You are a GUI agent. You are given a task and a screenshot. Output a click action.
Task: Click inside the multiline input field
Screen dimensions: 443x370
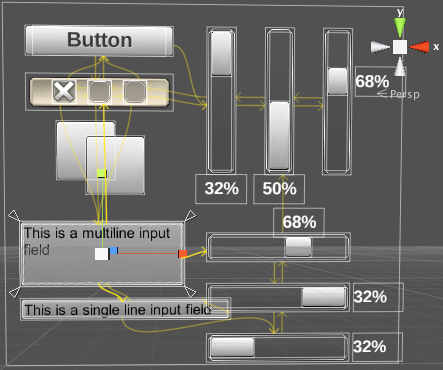point(102,254)
